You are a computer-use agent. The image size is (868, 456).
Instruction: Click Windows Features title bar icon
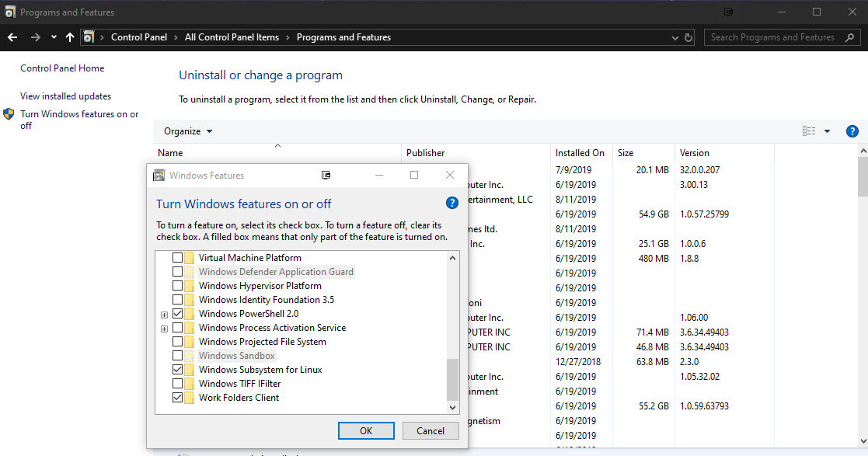point(159,176)
